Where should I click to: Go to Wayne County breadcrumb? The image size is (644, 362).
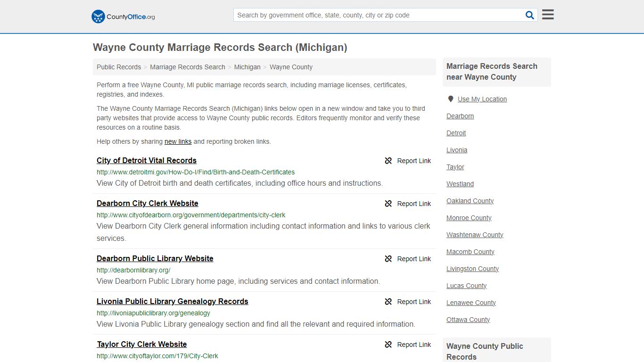291,67
